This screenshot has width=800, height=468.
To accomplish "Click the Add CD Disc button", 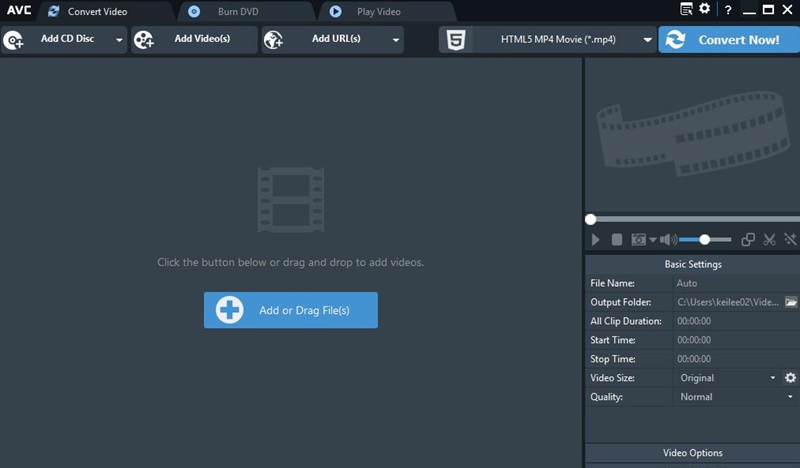I will pyautogui.click(x=63, y=39).
